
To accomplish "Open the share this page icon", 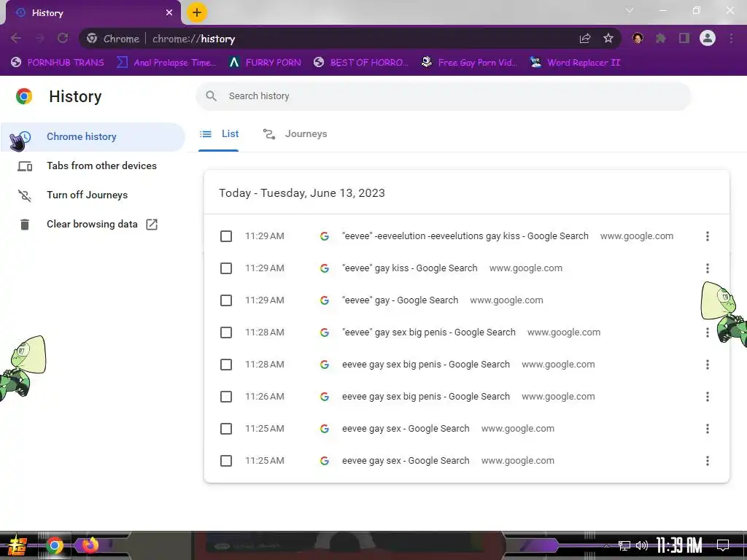I will coord(585,39).
